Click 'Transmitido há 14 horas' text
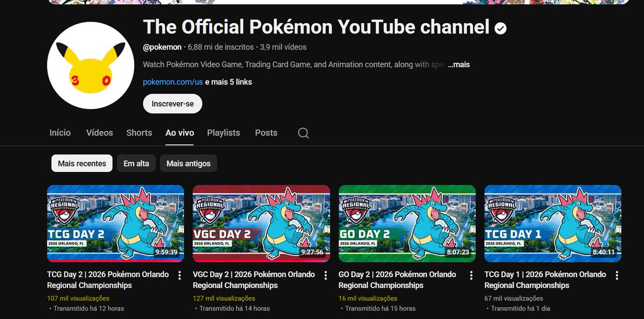 [x=235, y=308]
